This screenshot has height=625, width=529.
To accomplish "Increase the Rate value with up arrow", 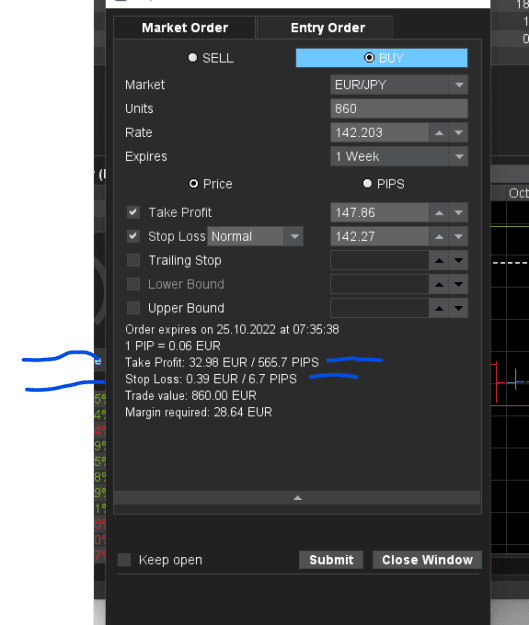I will click(439, 133).
